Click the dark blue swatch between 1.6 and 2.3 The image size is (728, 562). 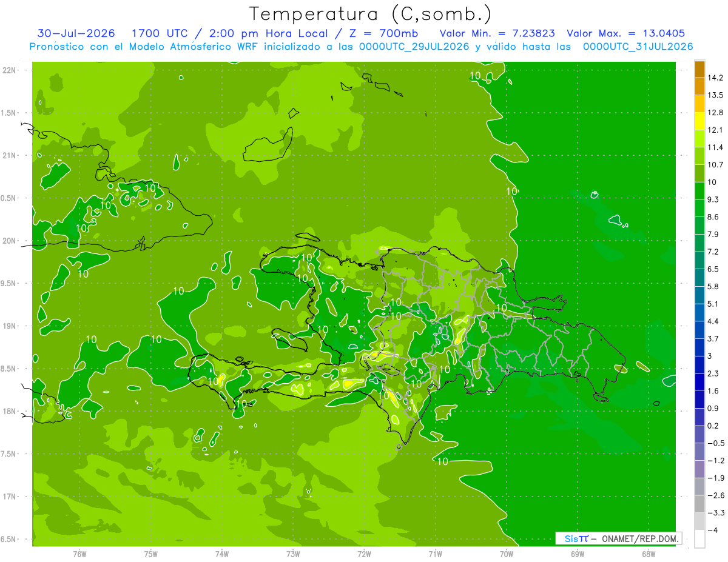[x=699, y=382]
